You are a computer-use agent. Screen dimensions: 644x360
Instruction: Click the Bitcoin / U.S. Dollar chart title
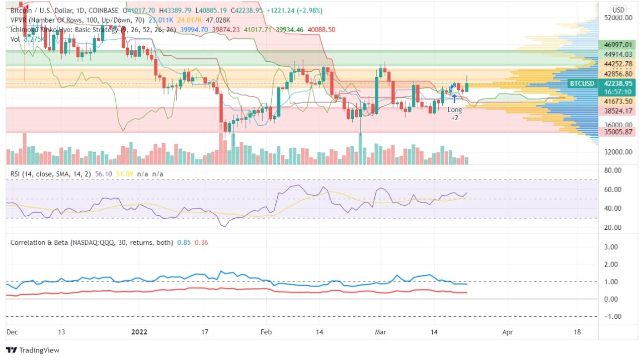click(65, 11)
